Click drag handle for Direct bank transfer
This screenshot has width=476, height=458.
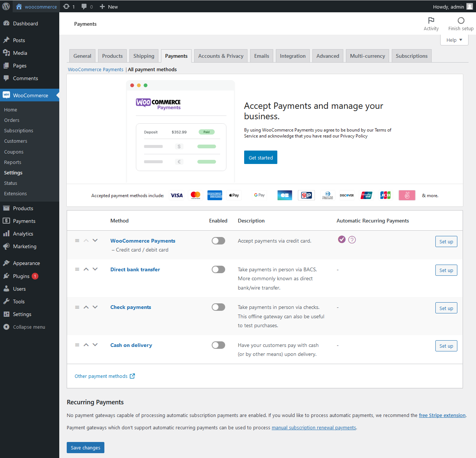point(77,269)
